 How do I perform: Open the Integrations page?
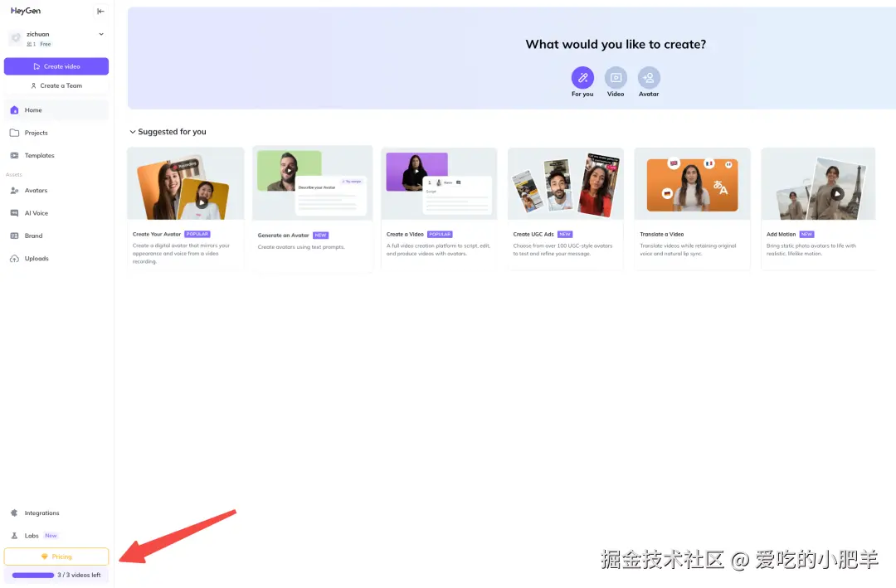42,513
